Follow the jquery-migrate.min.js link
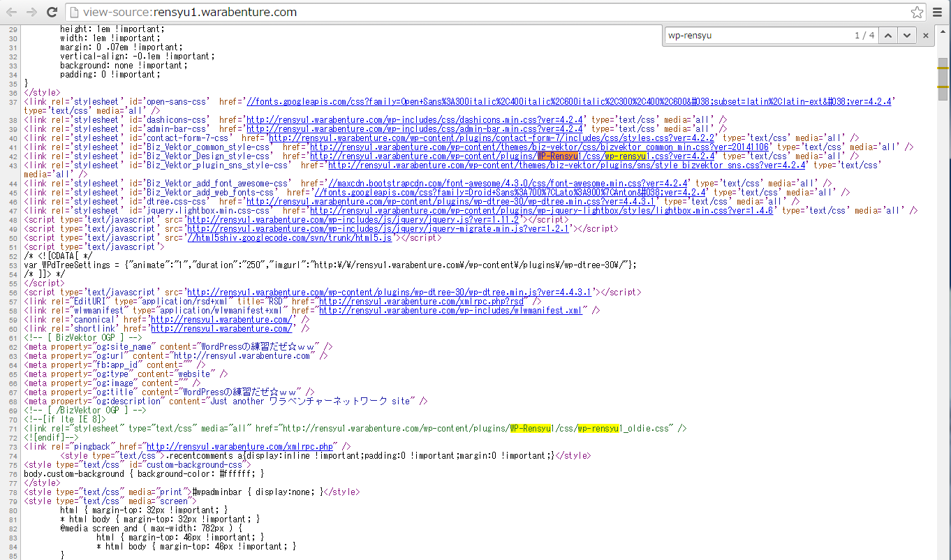The image size is (951, 560). [379, 229]
